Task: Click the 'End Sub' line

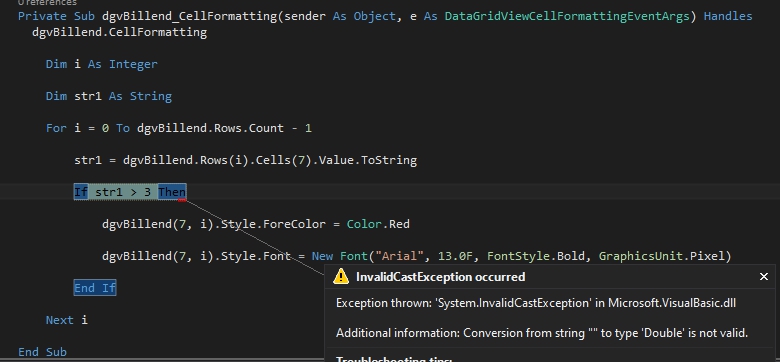Action: [42, 352]
